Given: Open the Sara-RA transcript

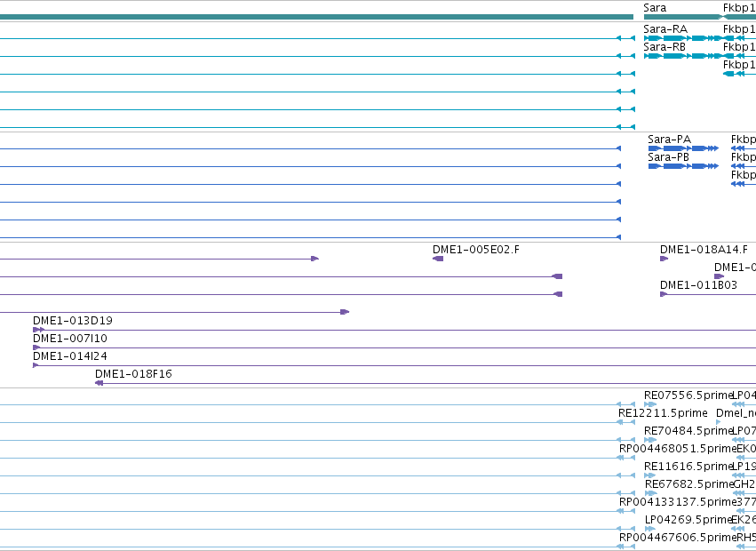Looking at the screenshot, I should (x=683, y=38).
